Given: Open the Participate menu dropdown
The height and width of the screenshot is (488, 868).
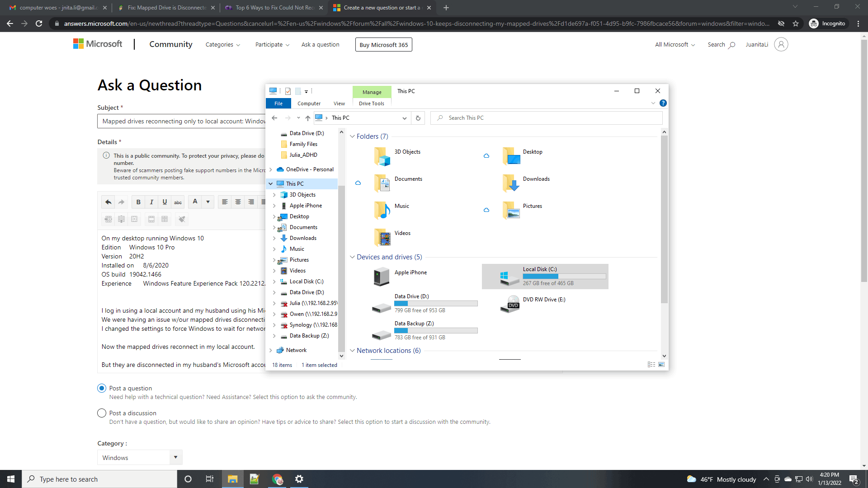Looking at the screenshot, I should [x=273, y=44].
